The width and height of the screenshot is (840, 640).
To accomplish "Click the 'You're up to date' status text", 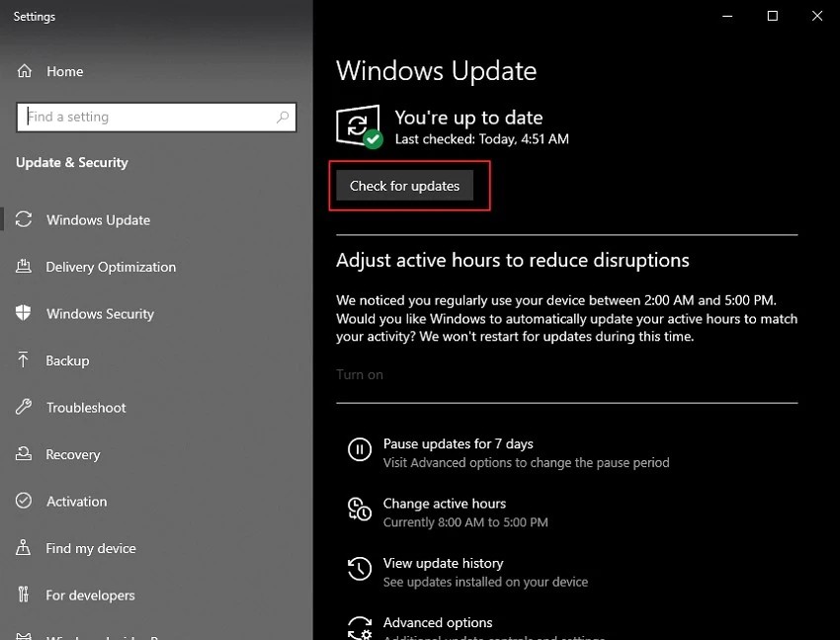I will pos(468,118).
